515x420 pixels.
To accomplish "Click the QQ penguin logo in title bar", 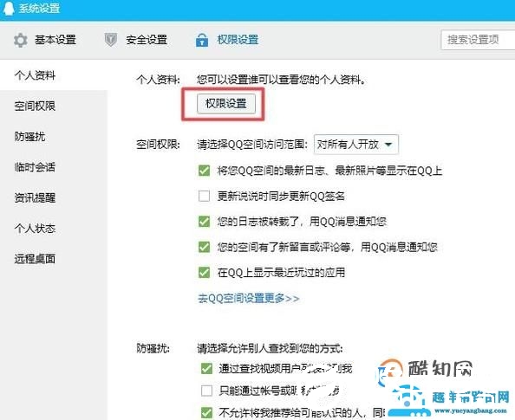I will click(x=9, y=8).
